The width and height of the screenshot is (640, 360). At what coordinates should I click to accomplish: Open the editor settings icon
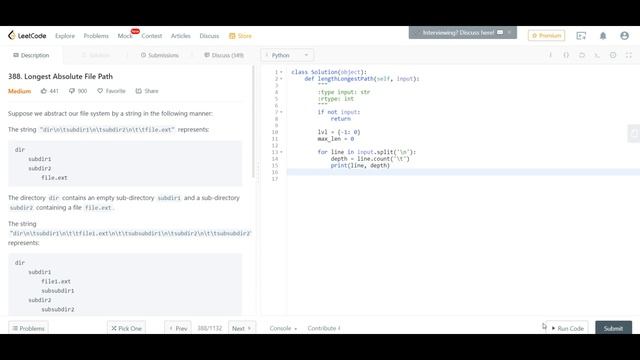point(613,55)
